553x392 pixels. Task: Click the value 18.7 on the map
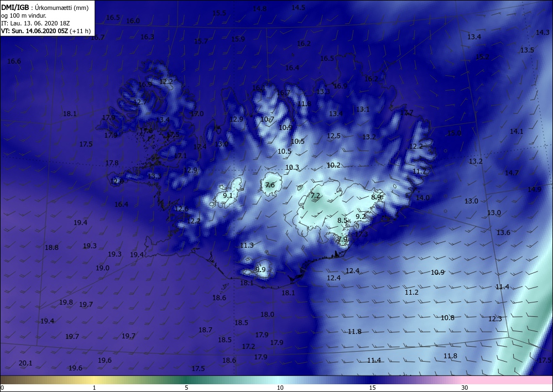tap(205, 330)
